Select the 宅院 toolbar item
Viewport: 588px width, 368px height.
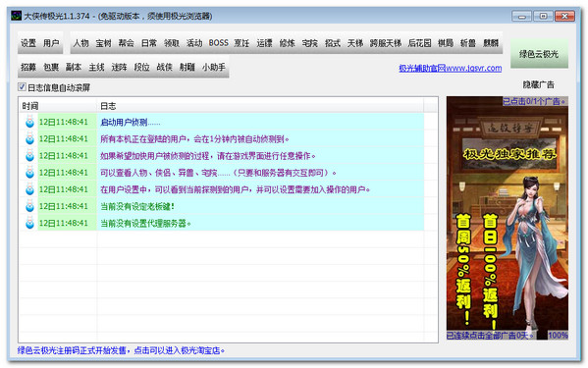coord(310,43)
